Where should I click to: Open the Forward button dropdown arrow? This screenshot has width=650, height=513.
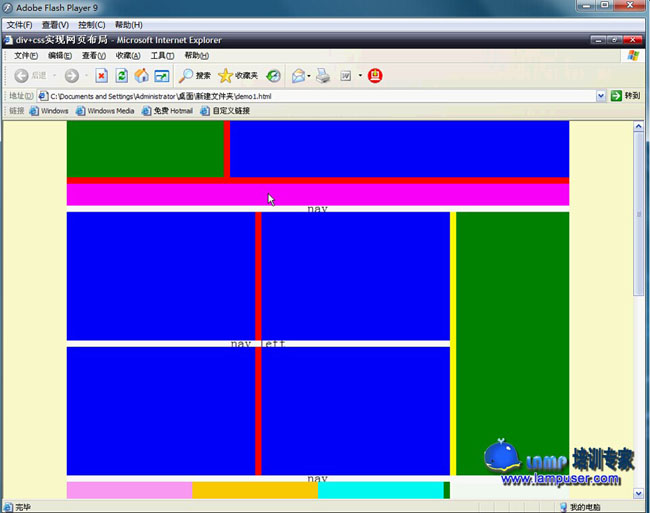pyautogui.click(x=86, y=76)
